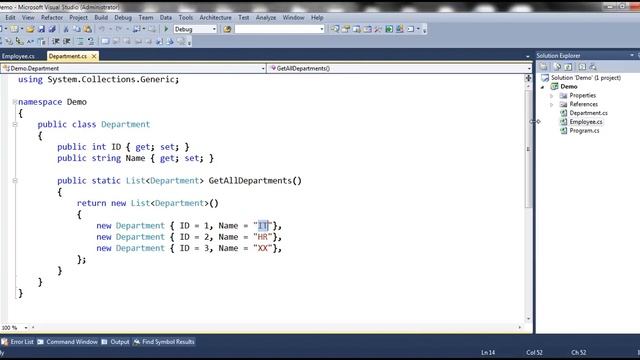The height and width of the screenshot is (360, 640).
Task: Click the "XX" string in the code
Action: click(262, 248)
